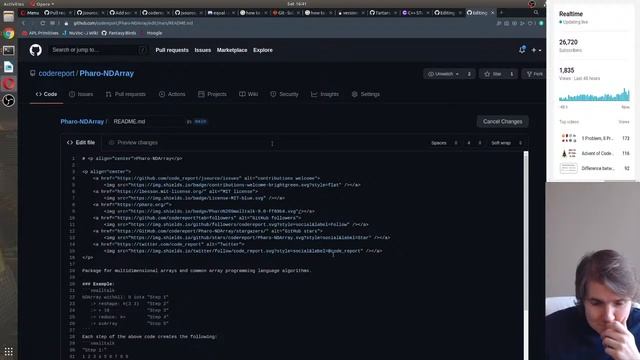This screenshot has width=640, height=360.
Task: Open a new browser tab
Action: [502, 13]
